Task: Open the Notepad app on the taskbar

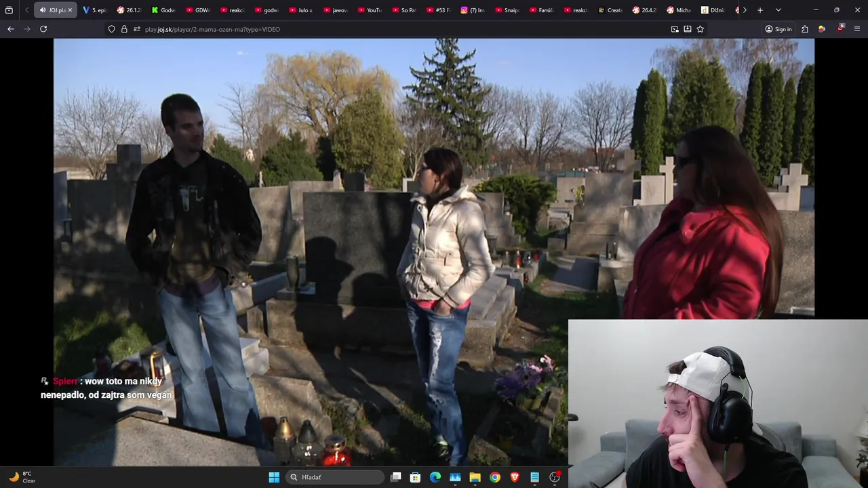Action: 534,477
